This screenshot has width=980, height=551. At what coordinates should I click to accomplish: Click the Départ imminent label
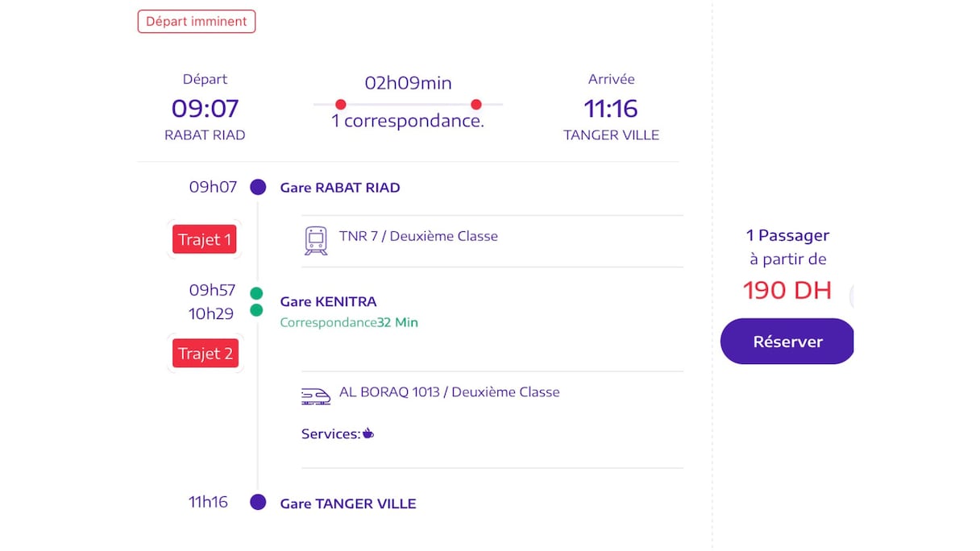197,22
